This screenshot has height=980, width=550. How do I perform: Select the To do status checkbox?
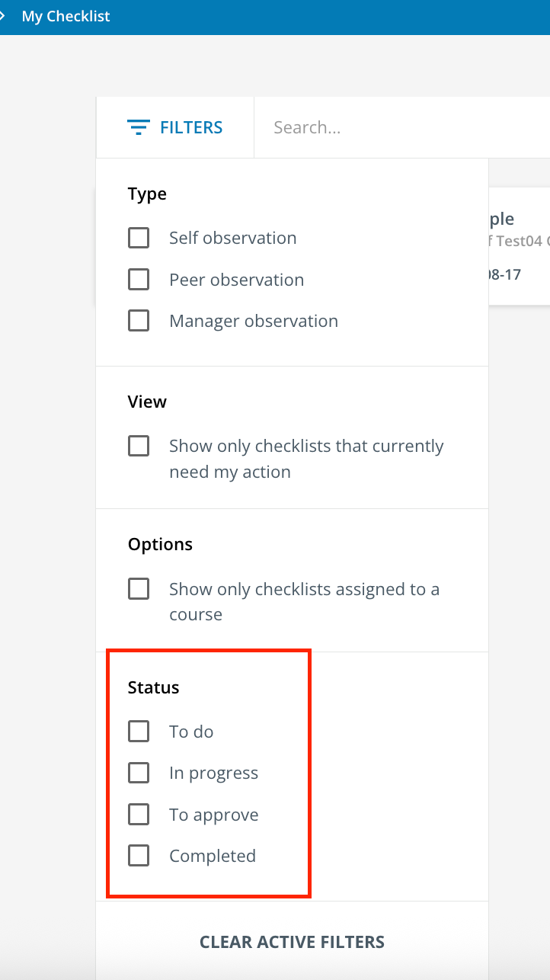click(139, 732)
